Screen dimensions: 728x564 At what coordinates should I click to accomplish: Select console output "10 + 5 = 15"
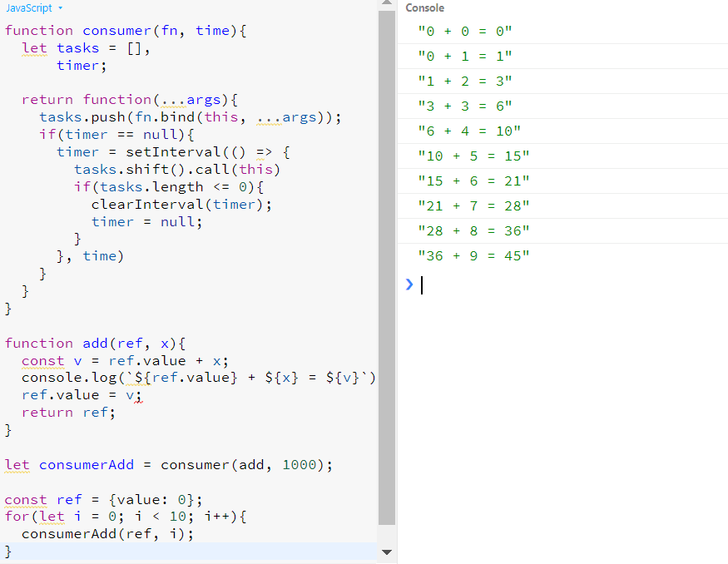point(473,156)
